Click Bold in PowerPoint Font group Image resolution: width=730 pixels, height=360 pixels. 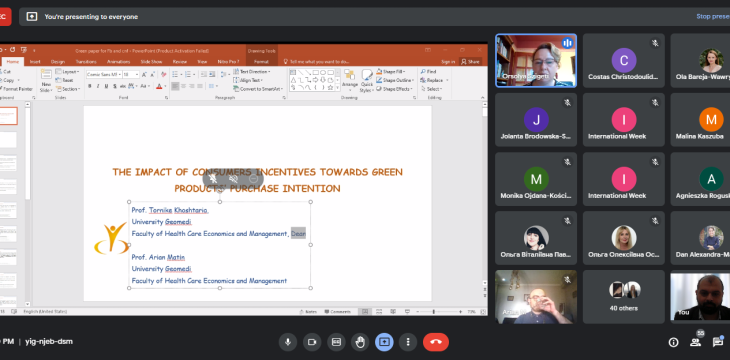pyautogui.click(x=89, y=86)
